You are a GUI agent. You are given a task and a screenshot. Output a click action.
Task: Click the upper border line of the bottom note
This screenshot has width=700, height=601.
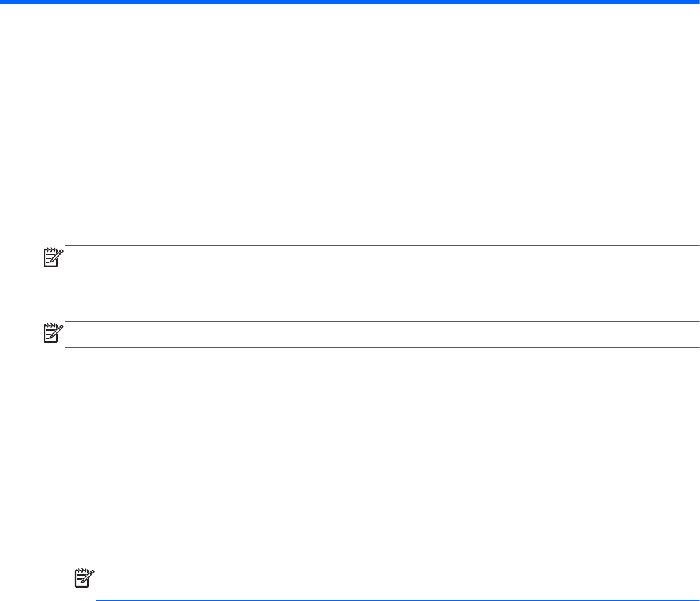(395, 566)
